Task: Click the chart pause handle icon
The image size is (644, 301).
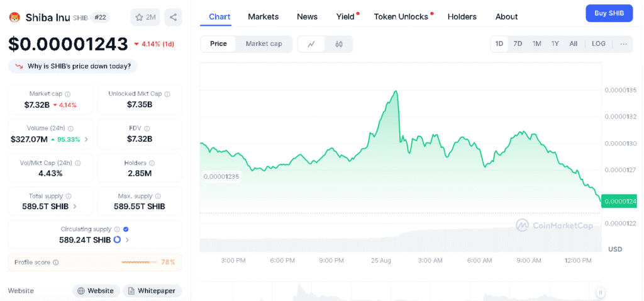Action: (601, 292)
